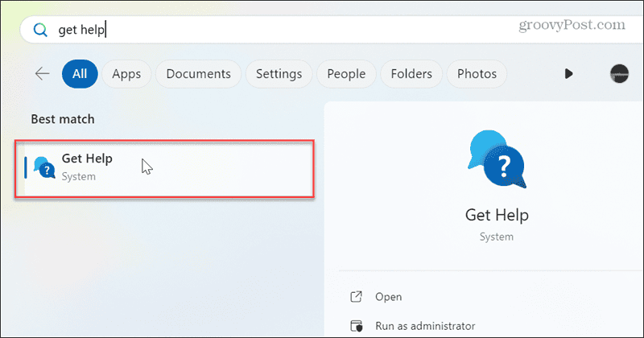Click the Get Help icon in results list
Image resolution: width=644 pixels, height=338 pixels.
tap(44, 167)
